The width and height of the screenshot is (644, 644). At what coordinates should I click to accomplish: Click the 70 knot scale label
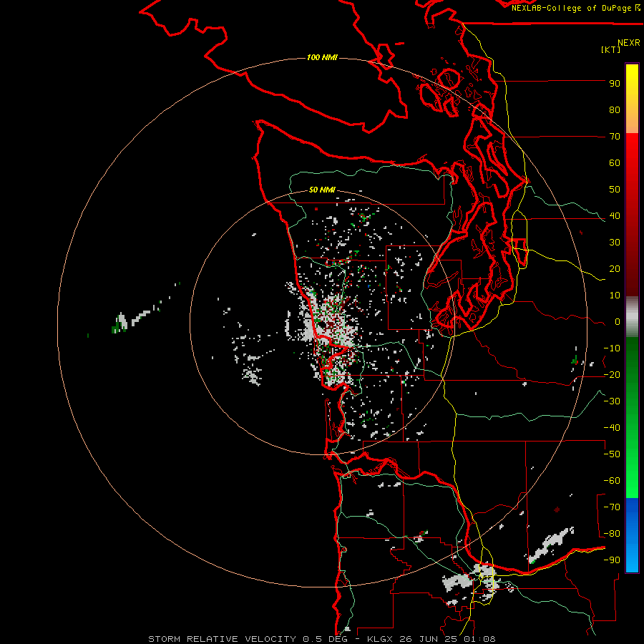615,137
